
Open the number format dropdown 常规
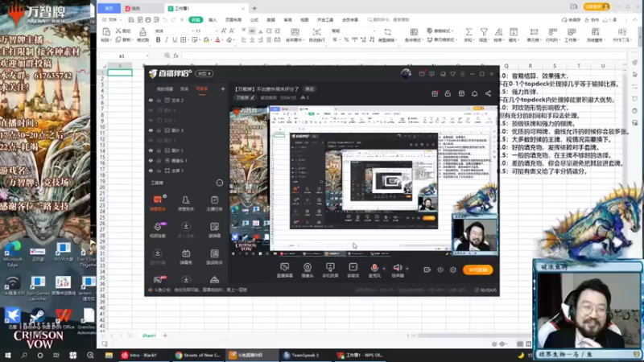(374, 31)
